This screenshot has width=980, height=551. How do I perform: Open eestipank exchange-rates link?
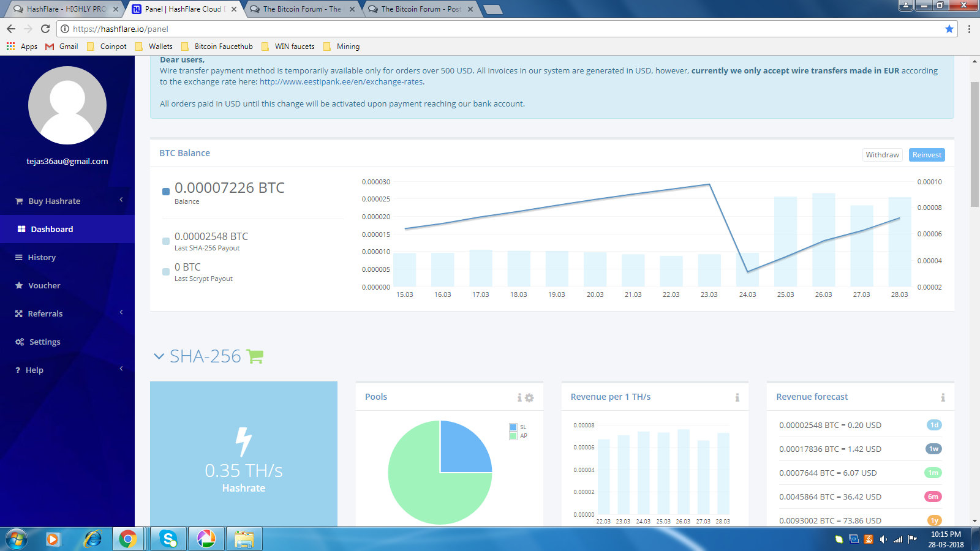click(x=341, y=82)
